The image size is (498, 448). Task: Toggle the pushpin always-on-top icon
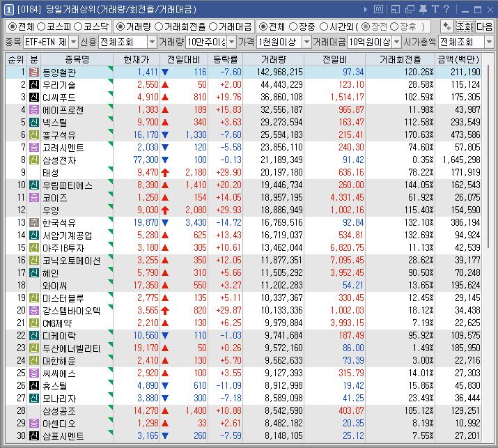pyautogui.click(x=423, y=10)
